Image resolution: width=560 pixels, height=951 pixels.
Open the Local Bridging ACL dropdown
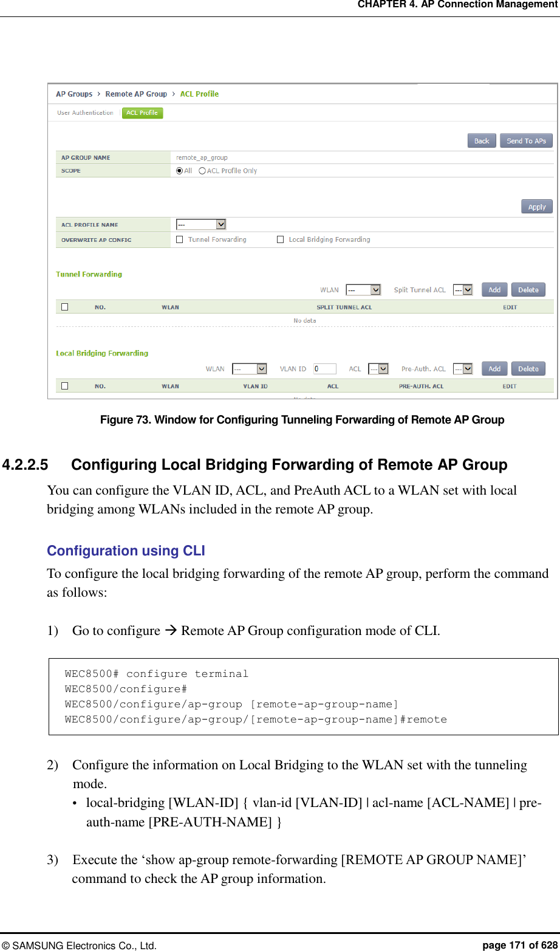tap(378, 369)
